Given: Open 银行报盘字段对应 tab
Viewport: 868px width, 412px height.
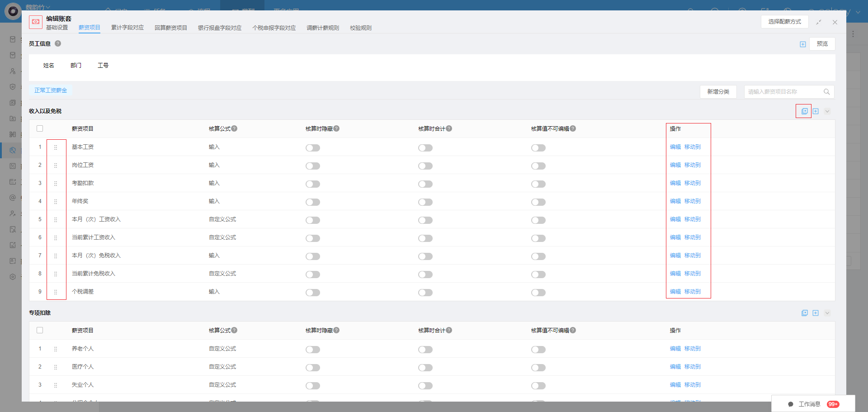Looking at the screenshot, I should (220, 28).
